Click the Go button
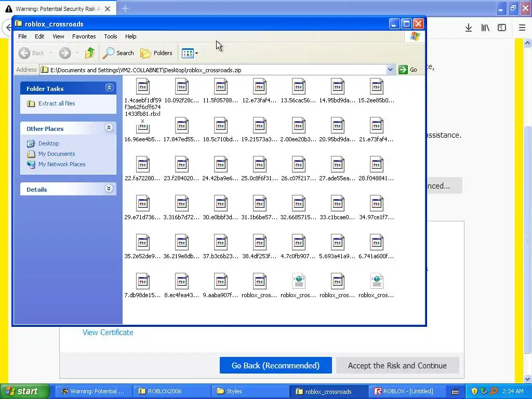The image size is (532, 399). tap(408, 70)
